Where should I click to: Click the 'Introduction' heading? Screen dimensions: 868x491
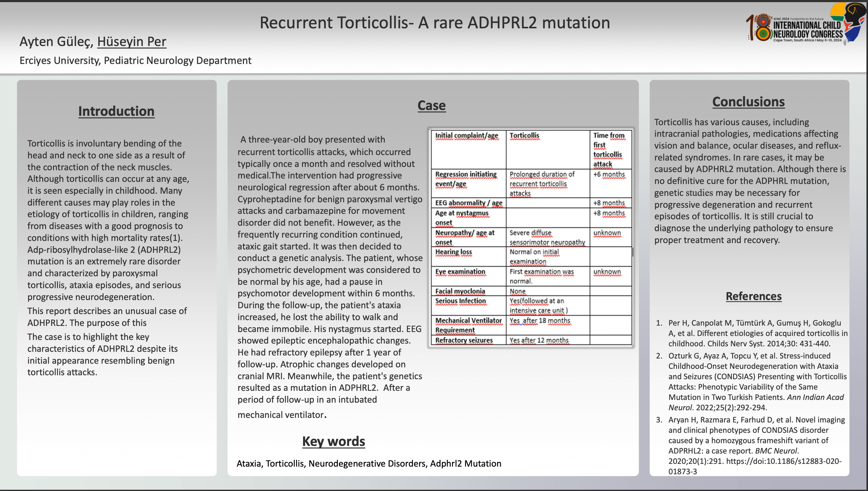[116, 111]
